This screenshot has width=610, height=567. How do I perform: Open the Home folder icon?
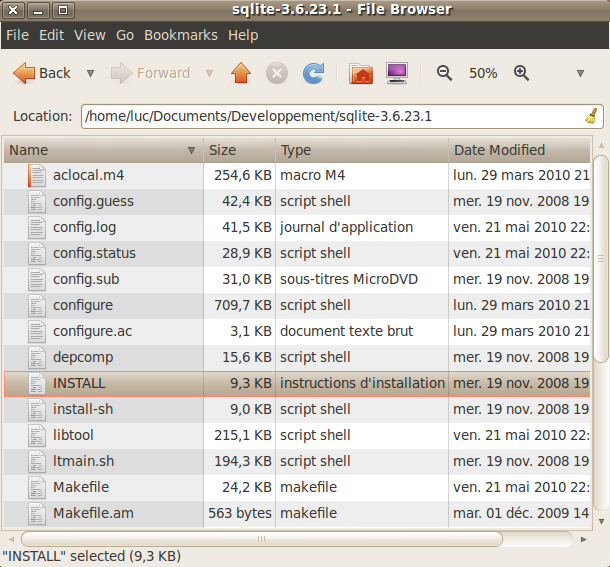[x=361, y=73]
